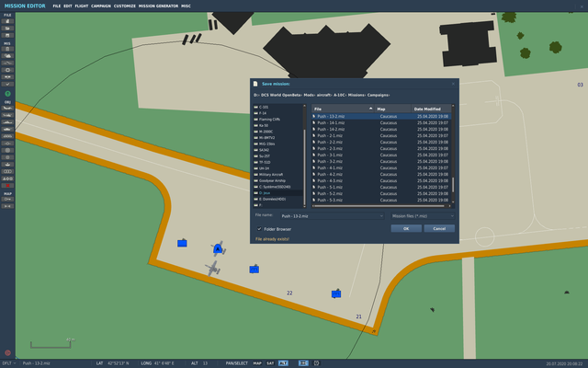
Task: Open the CUSTOMIZE menu
Action: 125,6
